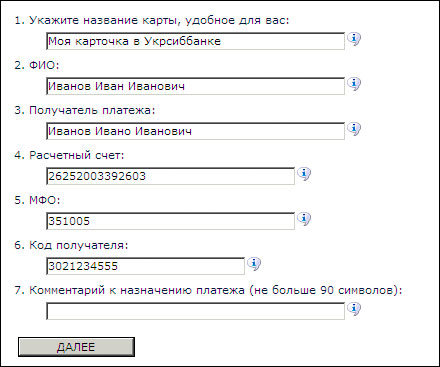Select the ФИО field containing 'Иванов Иван Иванович'
The width and height of the screenshot is (440, 367).
(195, 86)
